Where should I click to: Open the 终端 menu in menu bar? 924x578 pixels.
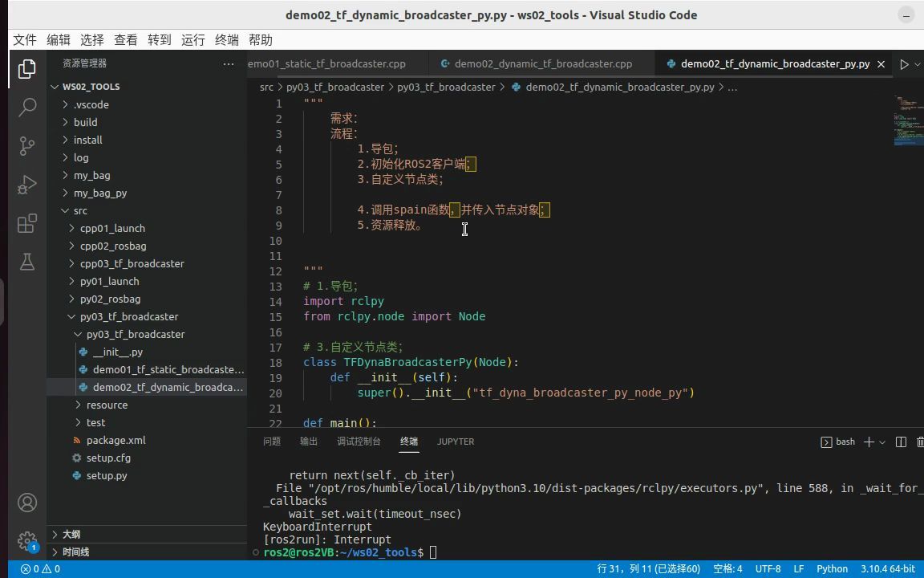pyautogui.click(x=227, y=39)
